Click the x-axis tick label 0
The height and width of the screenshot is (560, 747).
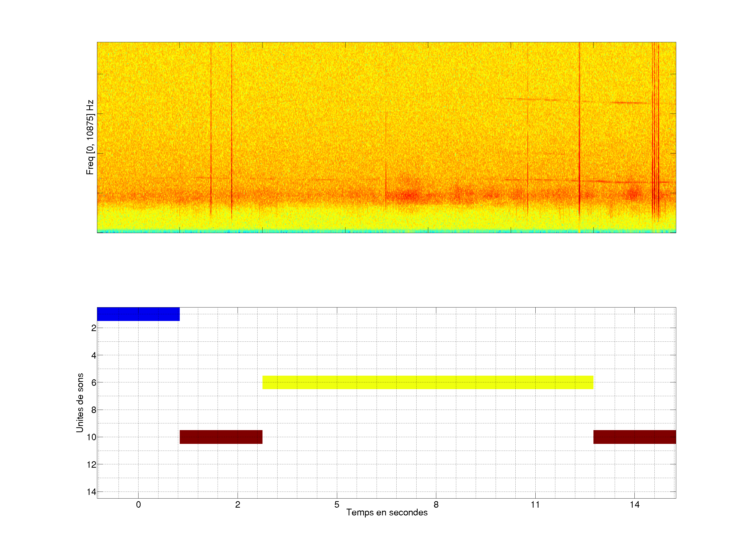pos(138,505)
